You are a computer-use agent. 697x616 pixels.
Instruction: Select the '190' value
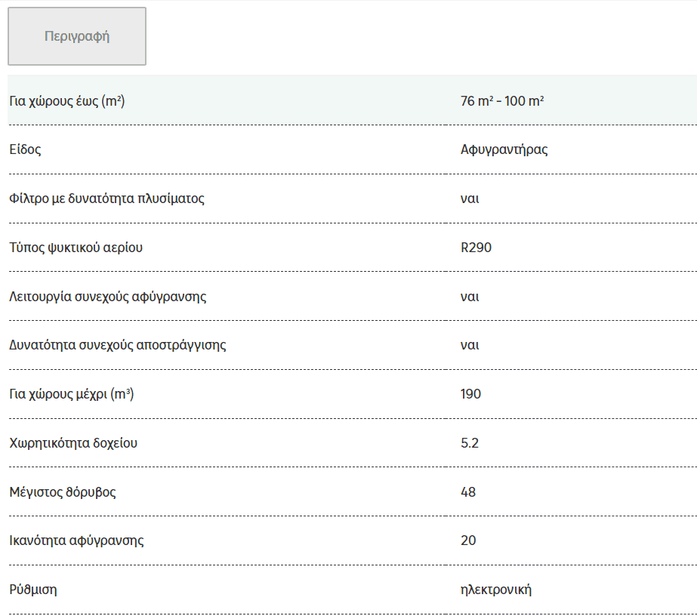[x=470, y=394]
